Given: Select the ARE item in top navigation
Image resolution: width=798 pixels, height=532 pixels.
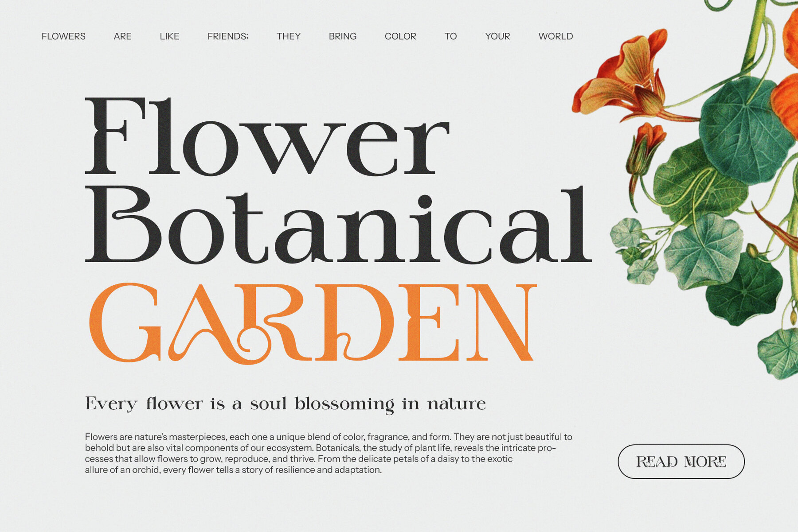Looking at the screenshot, I should click(x=122, y=36).
